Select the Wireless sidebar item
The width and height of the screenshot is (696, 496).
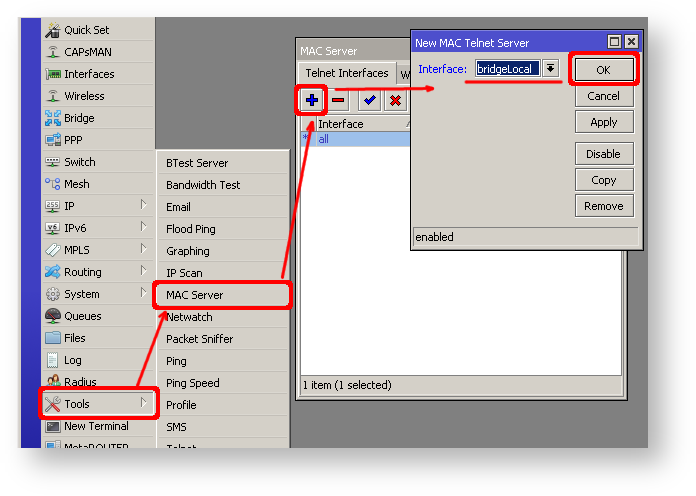click(x=84, y=96)
